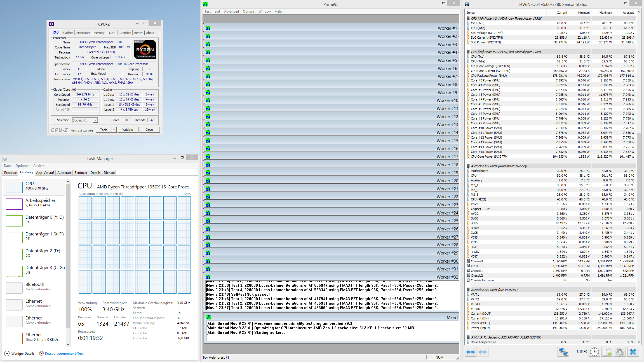Click the Main thread window icon
644x362 pixels.
[x=209, y=317]
